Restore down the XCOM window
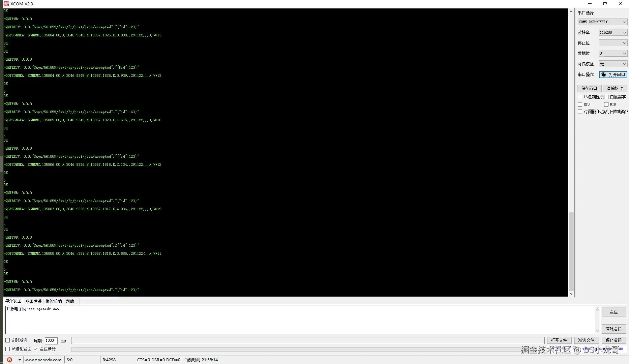This screenshot has height=364, width=629. 605,4
